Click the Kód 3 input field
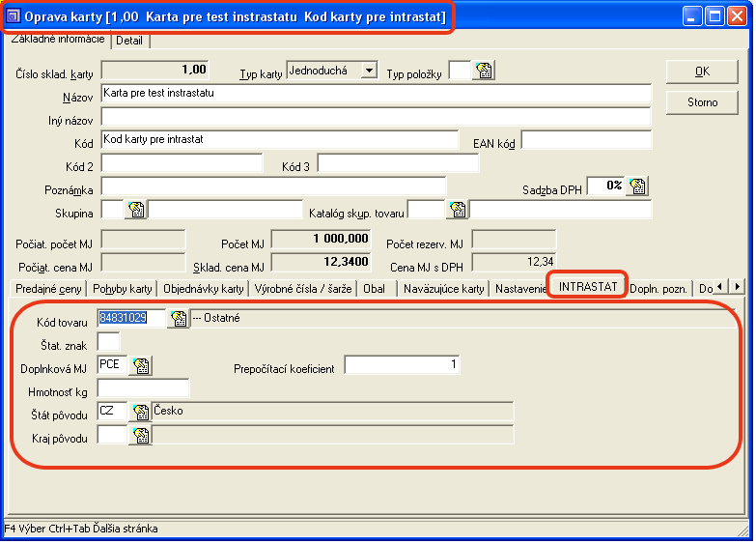The height and width of the screenshot is (544, 756). [x=398, y=163]
